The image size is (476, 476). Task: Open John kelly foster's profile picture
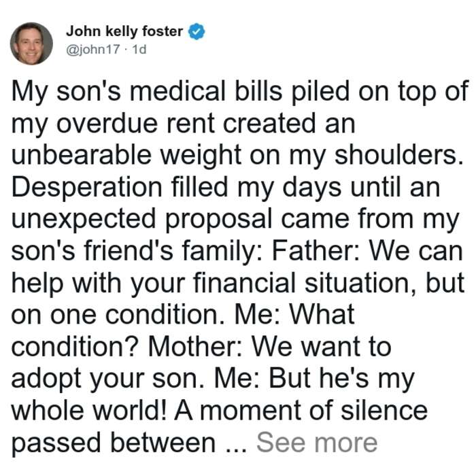31,44
